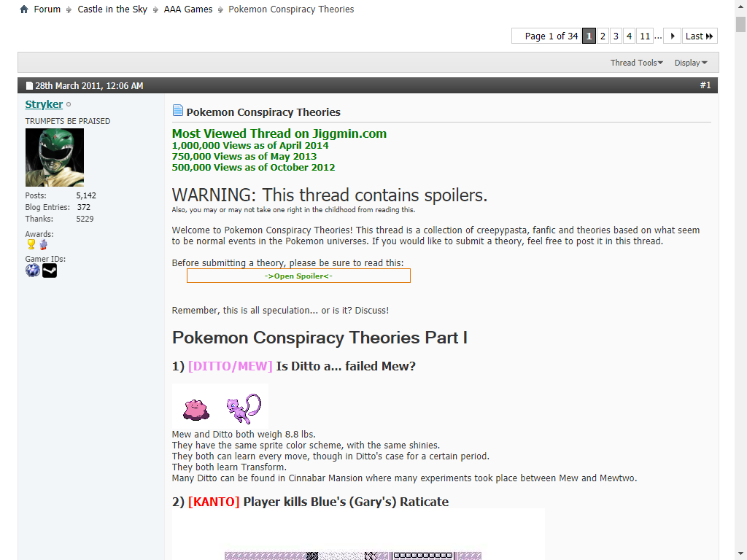Click the Posts count '5,142'

(x=86, y=195)
